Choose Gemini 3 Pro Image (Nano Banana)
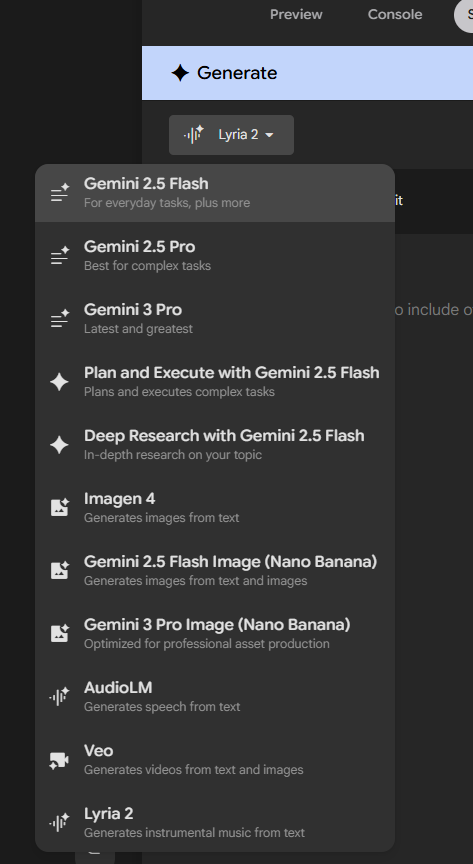473x864 pixels. 215,633
